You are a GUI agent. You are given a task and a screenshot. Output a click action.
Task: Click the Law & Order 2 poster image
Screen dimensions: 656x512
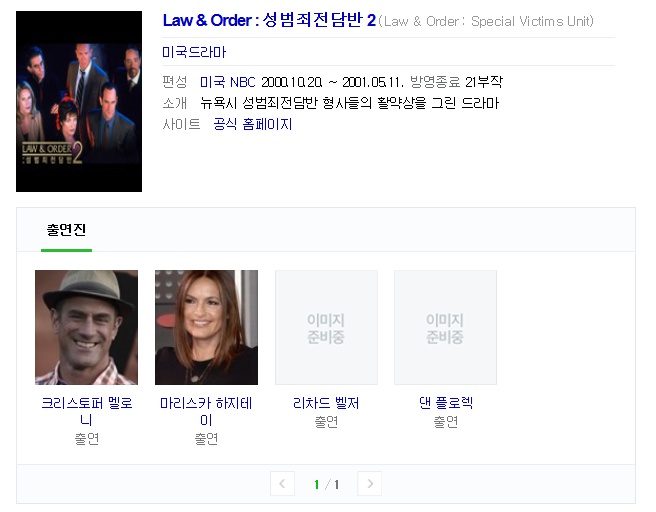tap(79, 101)
